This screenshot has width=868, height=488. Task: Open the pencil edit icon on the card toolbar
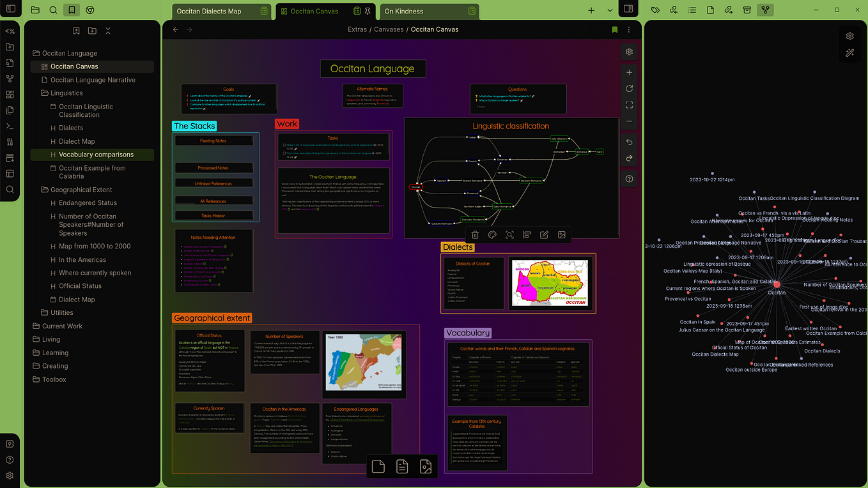(544, 234)
